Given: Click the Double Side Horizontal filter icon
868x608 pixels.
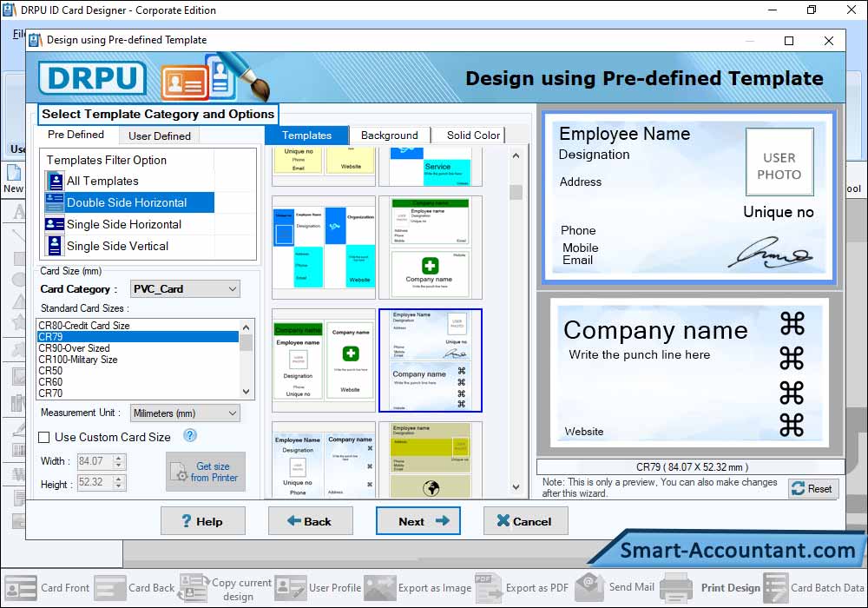Looking at the screenshot, I should (55, 202).
